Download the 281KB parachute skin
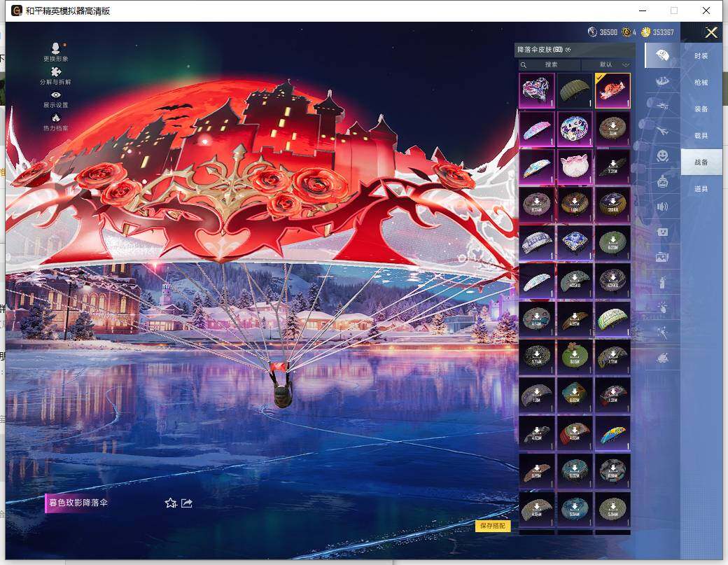728x565 pixels. (613, 204)
